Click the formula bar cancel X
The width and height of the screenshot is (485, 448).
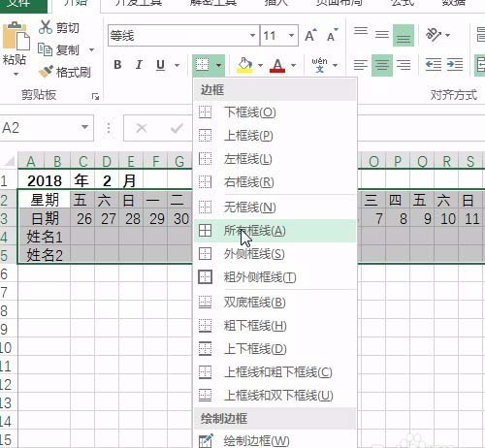pos(142,128)
